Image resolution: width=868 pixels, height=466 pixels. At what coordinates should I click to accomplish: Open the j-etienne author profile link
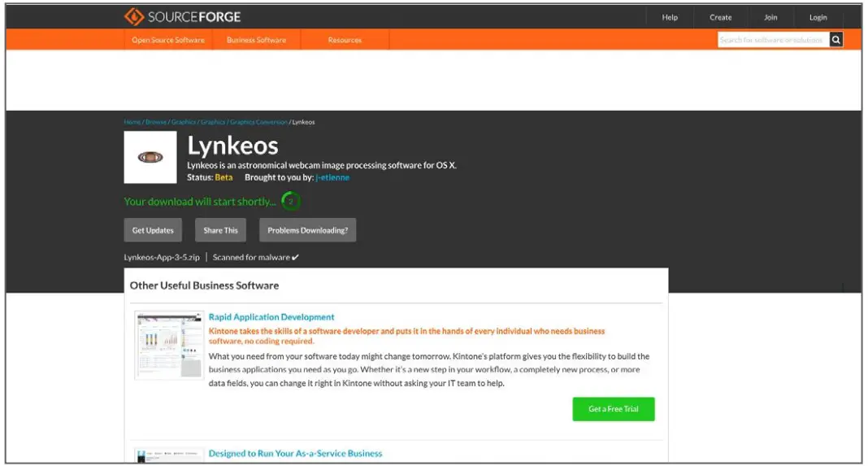point(332,177)
